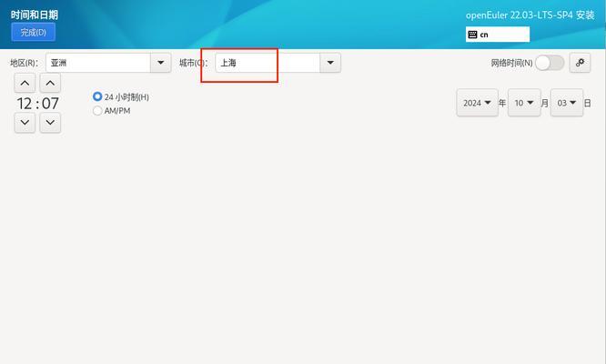
Task: Select the 24 小时制(H) radio option
Action: pyautogui.click(x=121, y=96)
